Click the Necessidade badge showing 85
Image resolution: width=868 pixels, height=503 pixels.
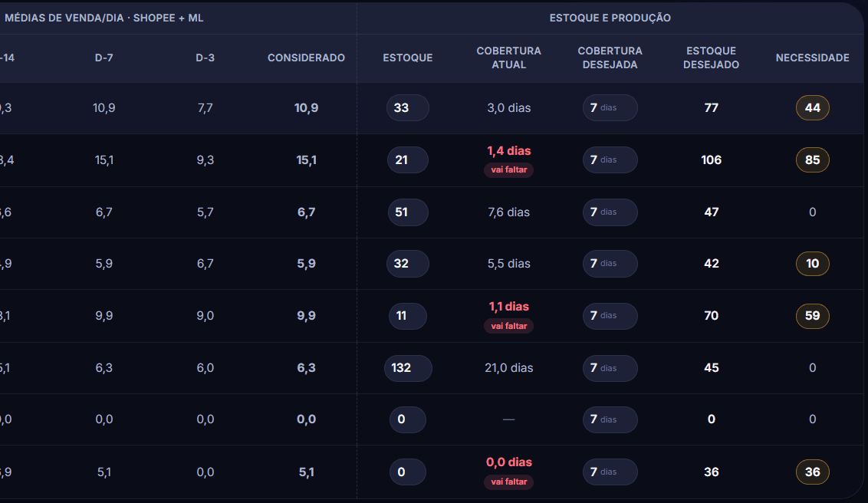(x=812, y=160)
